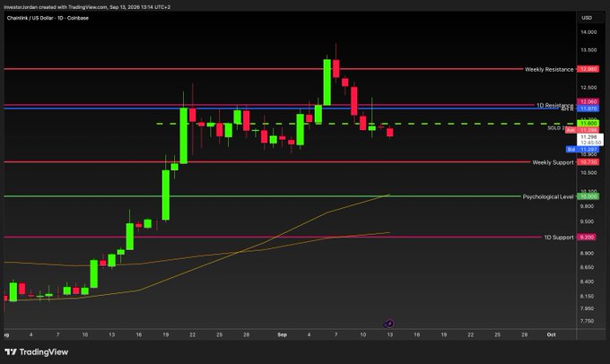Click the 7.750 price axis tick

tap(588, 321)
